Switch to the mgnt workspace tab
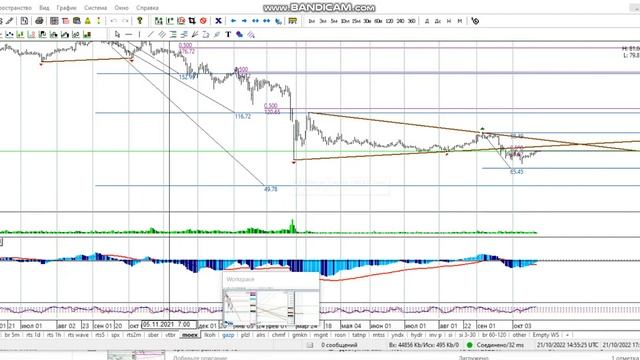Viewport: 640px width, 360px height. click(x=321, y=335)
